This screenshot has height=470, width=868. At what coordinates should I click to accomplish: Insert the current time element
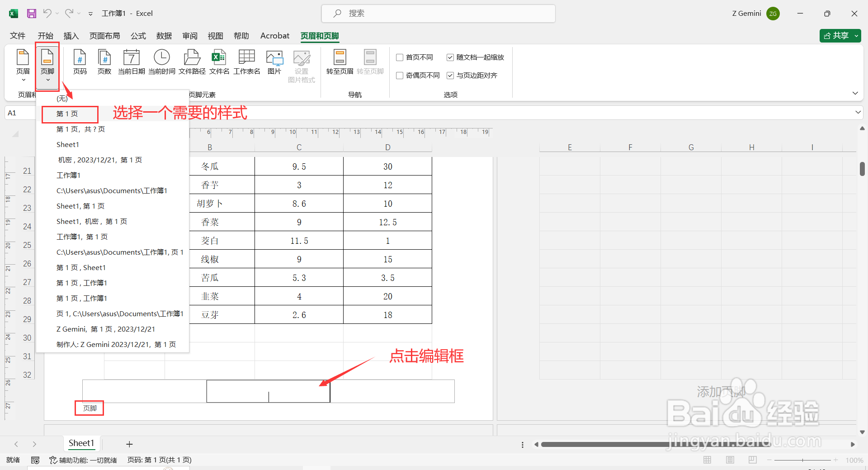point(161,62)
